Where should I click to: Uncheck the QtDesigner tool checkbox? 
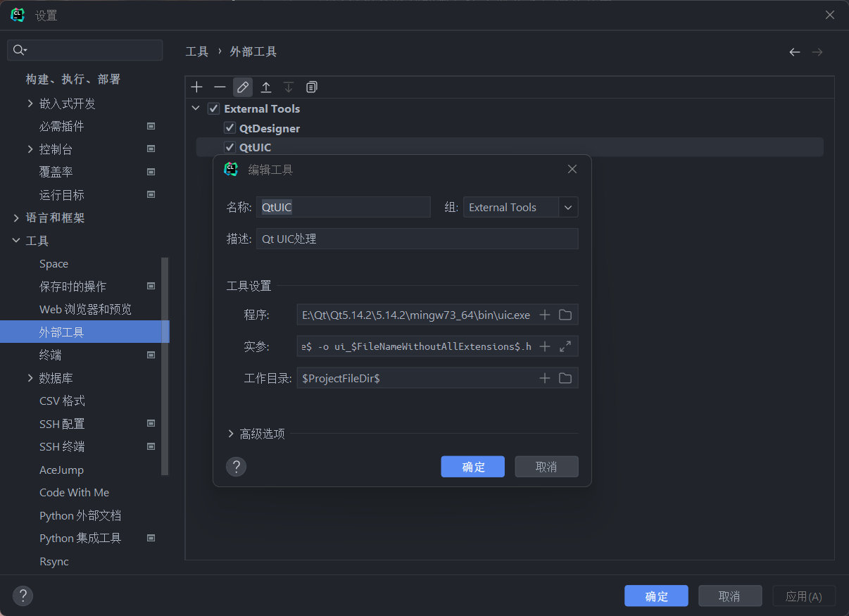229,128
